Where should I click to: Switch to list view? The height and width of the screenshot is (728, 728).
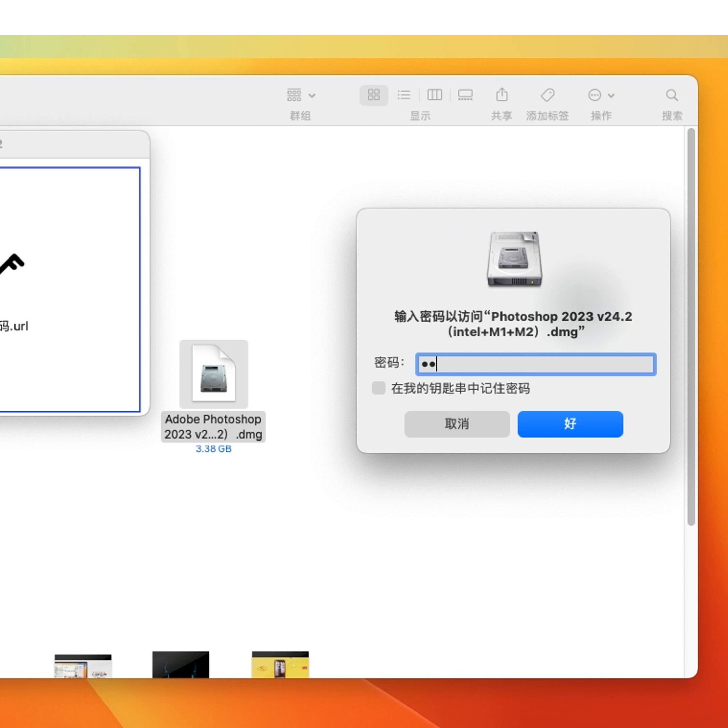point(404,95)
